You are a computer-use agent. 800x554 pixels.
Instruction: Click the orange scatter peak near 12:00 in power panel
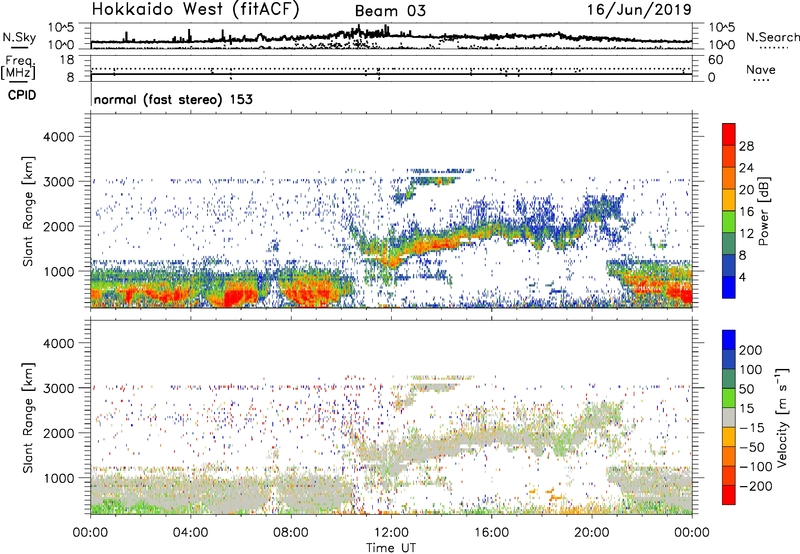pyautogui.click(x=392, y=262)
